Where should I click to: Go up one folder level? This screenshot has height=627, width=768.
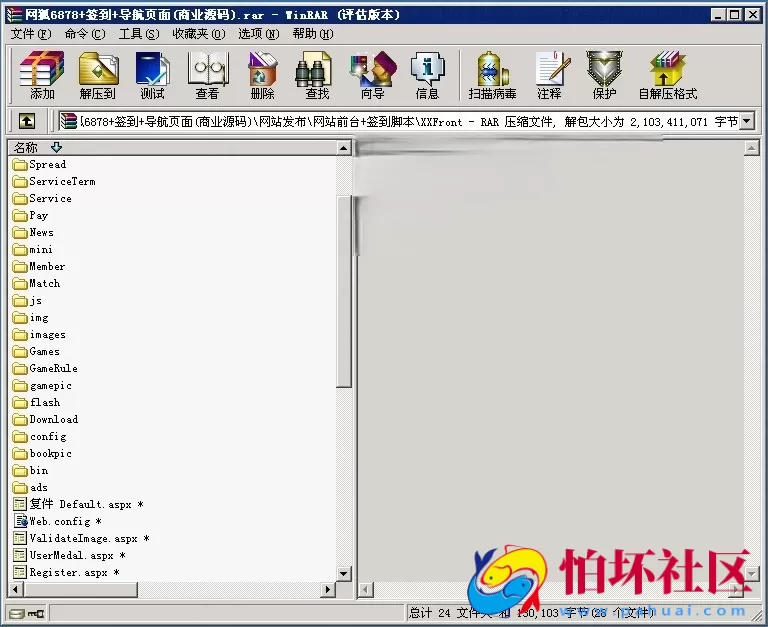tap(27, 121)
